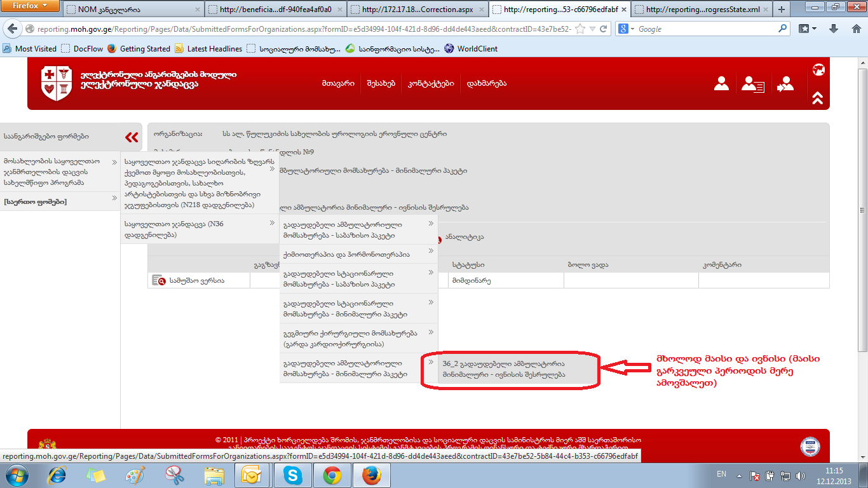Open the სამუშაო ვერსია magnifier document icon
The height and width of the screenshot is (488, 868).
click(159, 280)
